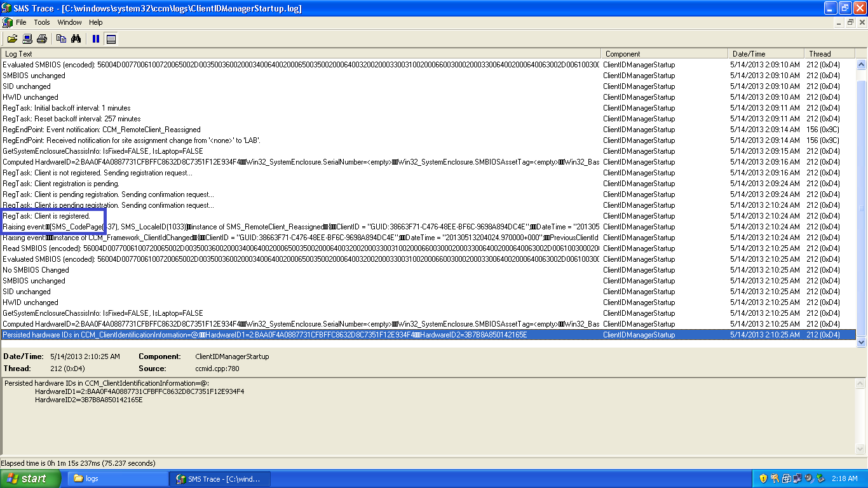Open the volume speaker tray icon
Viewport: 868px width, 488px height.
[809, 478]
